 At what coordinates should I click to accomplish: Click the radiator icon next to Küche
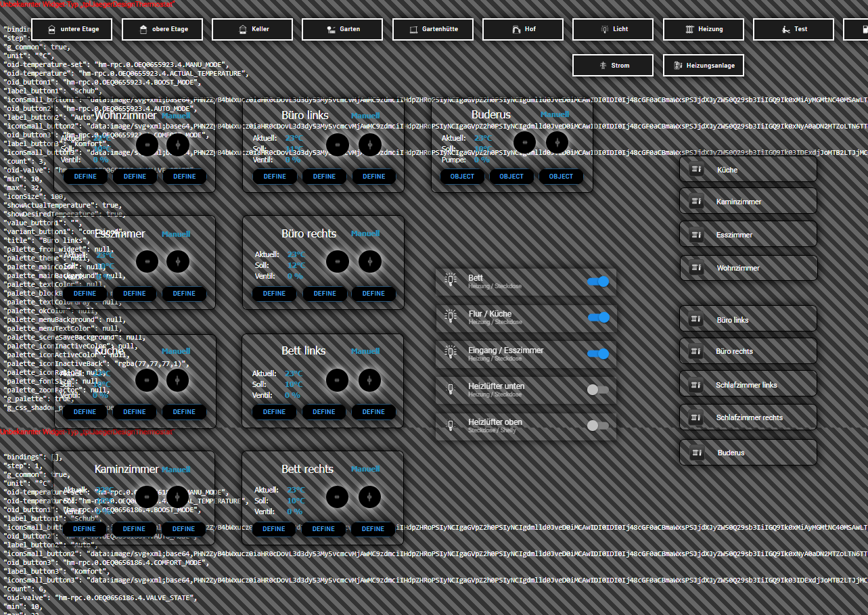[696, 169]
